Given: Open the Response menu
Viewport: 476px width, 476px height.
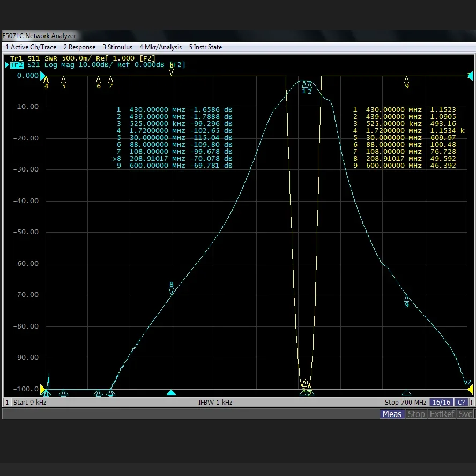Looking at the screenshot, I should tap(80, 47).
